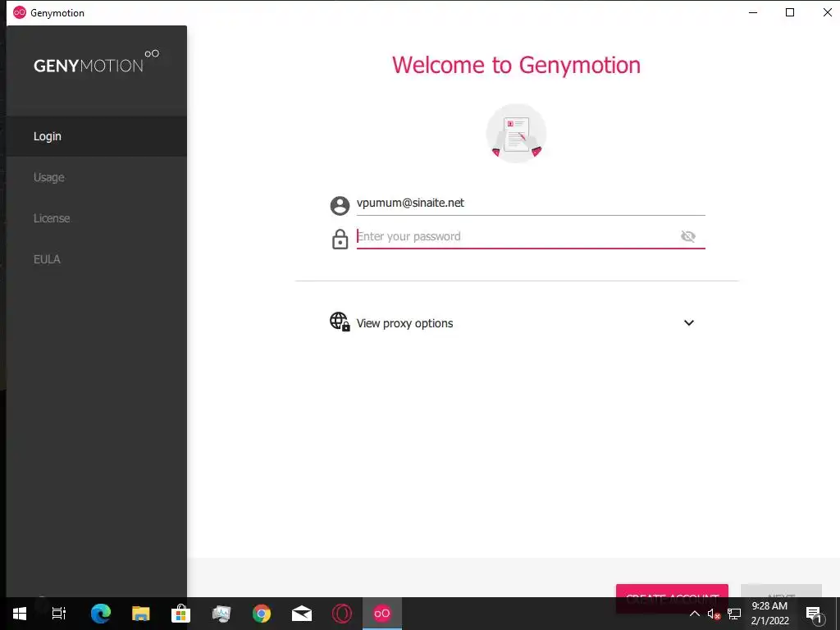Screen dimensions: 840x630
Task: Launch Opera browser from the taskbar
Action: point(342,614)
